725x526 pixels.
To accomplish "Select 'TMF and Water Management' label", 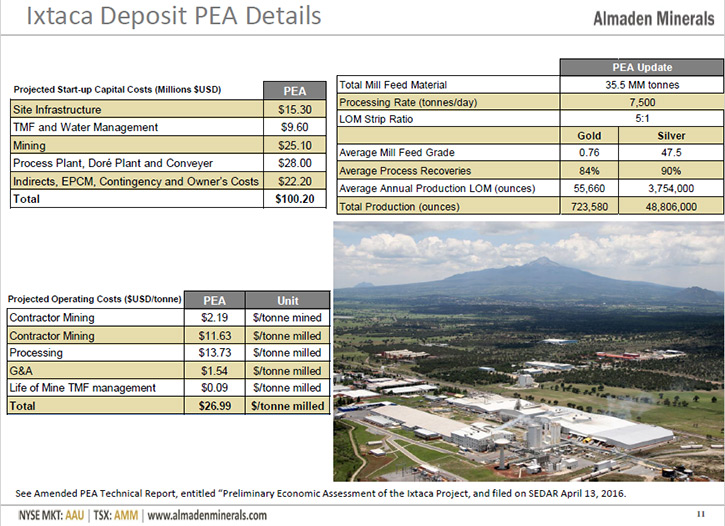I will pyautogui.click(x=86, y=128).
